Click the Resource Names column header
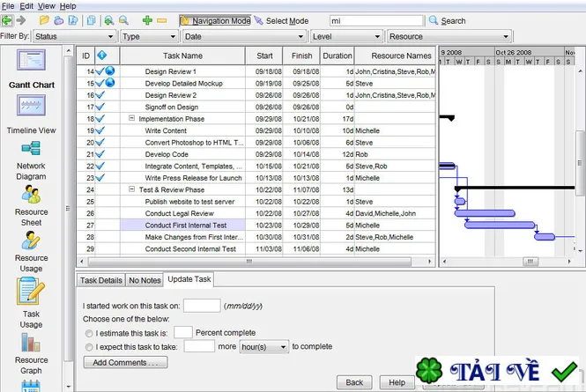586x392 pixels. click(x=396, y=55)
